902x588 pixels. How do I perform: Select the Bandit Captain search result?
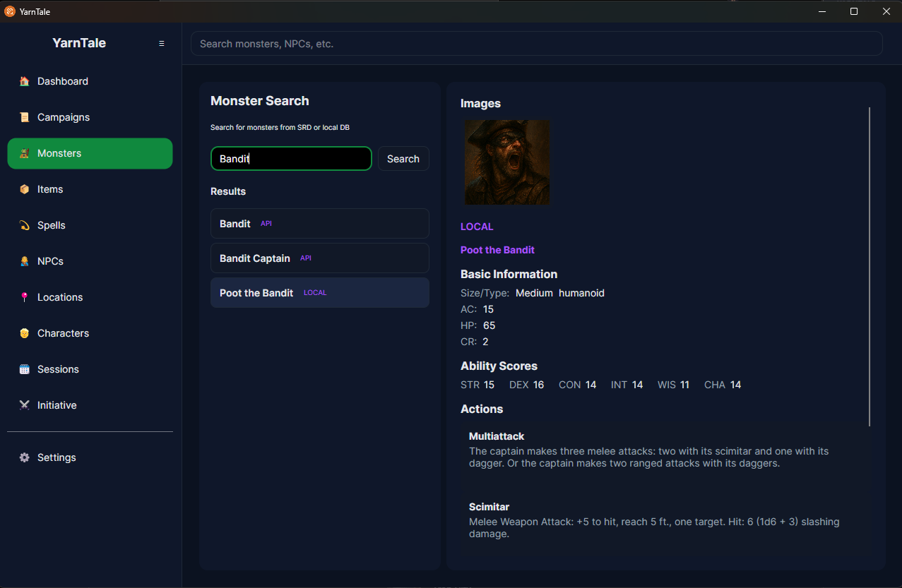coord(319,258)
